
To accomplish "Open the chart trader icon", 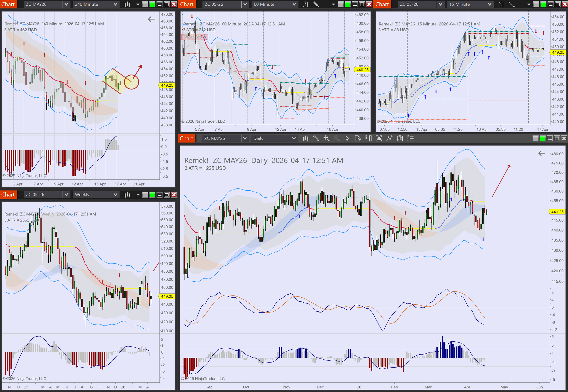I will click(368, 138).
